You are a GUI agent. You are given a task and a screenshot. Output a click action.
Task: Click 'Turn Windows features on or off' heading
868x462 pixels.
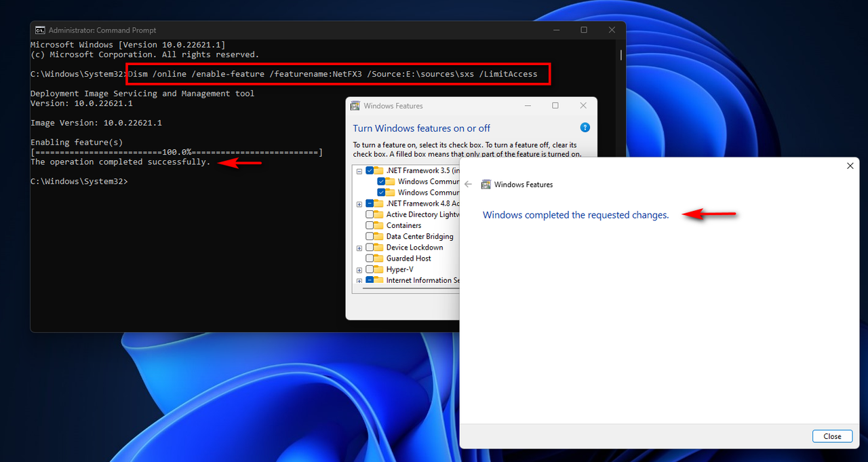click(x=421, y=128)
